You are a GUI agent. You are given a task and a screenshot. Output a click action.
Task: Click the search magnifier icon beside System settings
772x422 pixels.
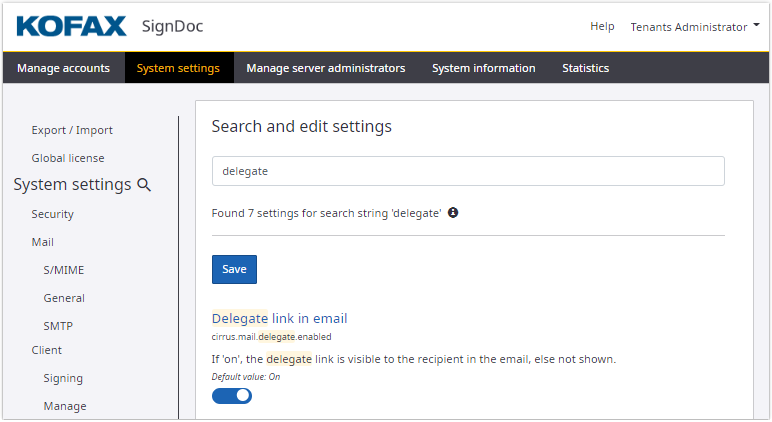click(144, 185)
